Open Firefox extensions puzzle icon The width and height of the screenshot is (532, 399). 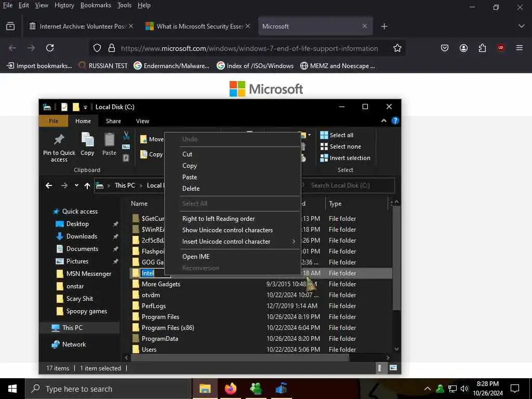482,48
